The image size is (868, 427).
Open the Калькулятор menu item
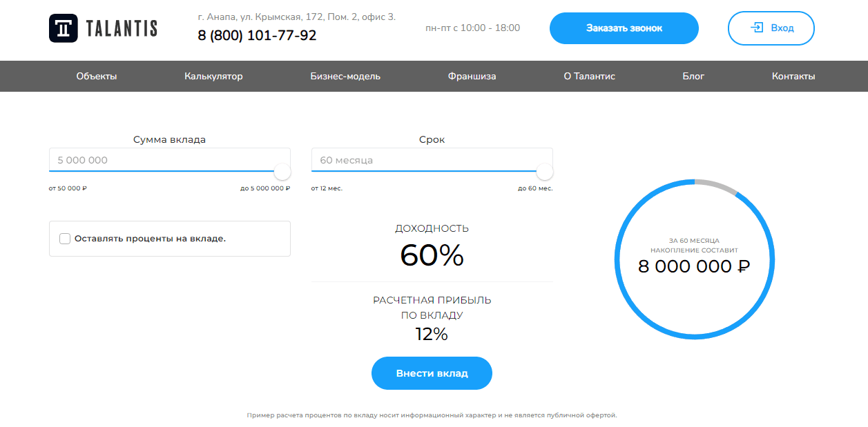point(212,76)
